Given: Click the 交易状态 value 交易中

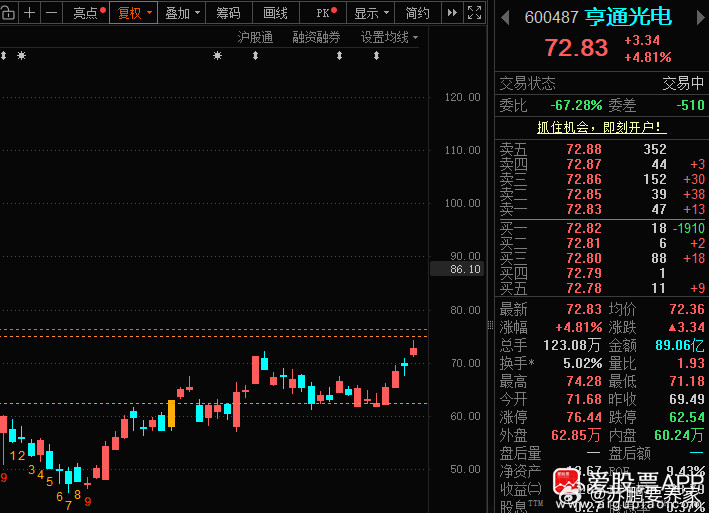Looking at the screenshot, I should [x=683, y=83].
